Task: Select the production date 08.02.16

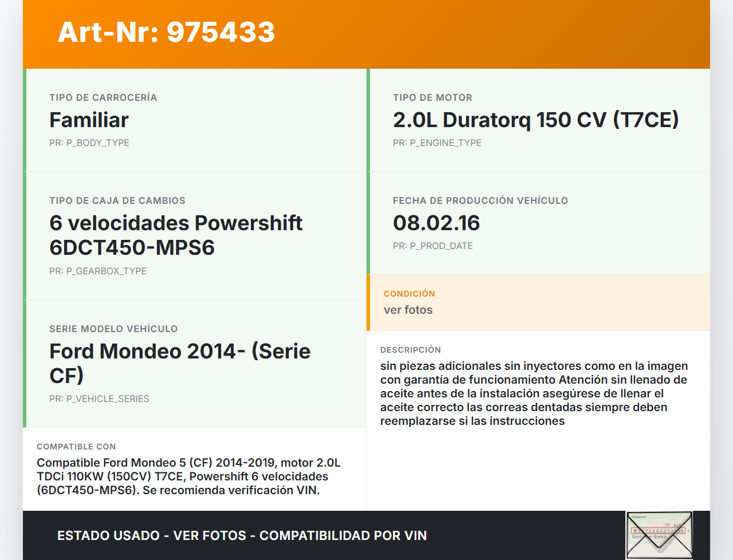Action: click(436, 223)
